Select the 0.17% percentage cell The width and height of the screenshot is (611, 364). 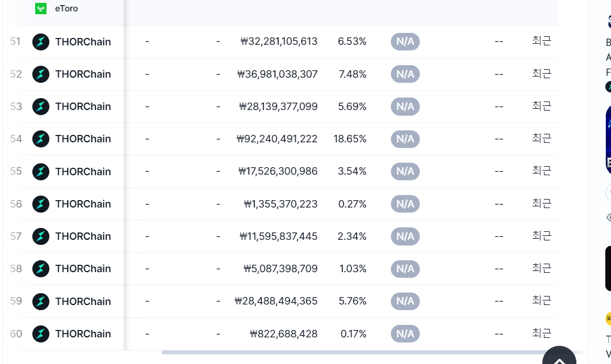coord(353,333)
